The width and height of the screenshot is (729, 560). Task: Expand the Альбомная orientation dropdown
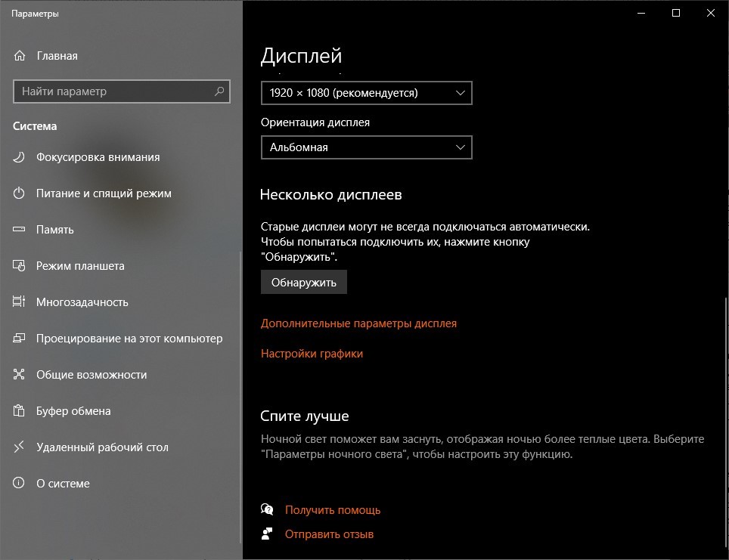[366, 147]
